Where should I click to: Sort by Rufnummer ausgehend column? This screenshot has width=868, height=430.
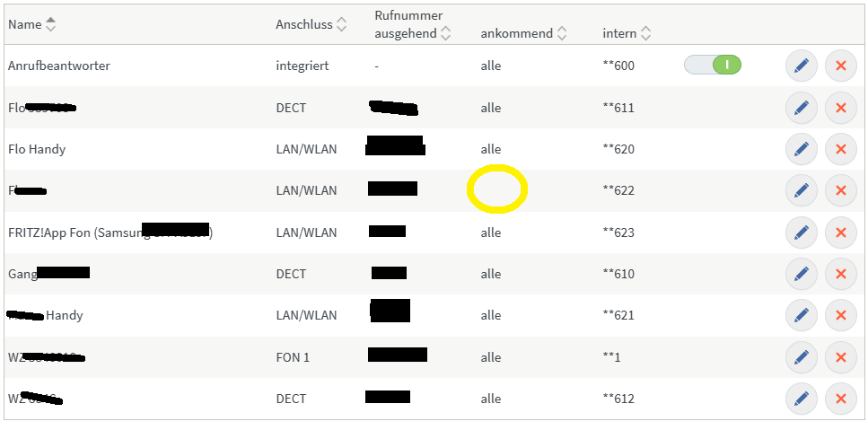click(445, 34)
